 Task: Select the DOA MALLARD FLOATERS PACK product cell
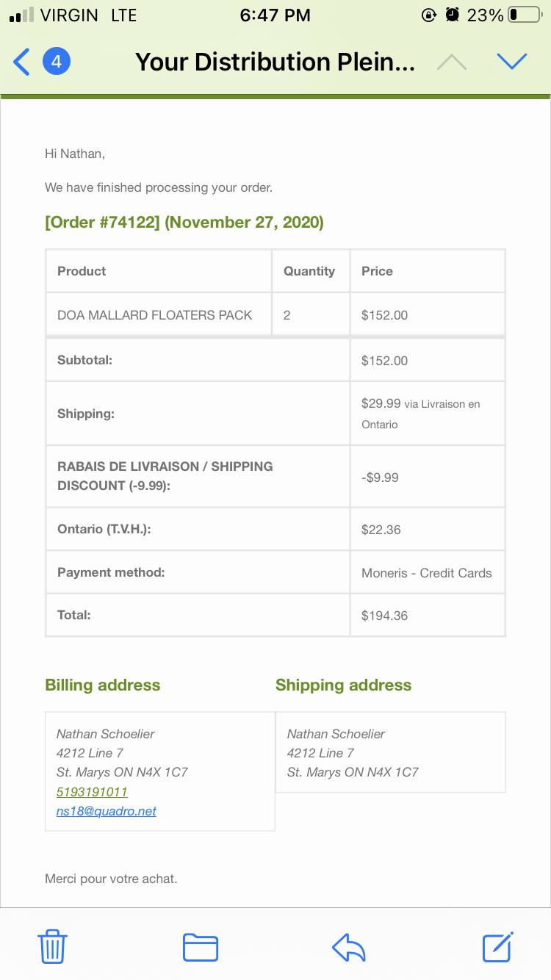coord(159,315)
